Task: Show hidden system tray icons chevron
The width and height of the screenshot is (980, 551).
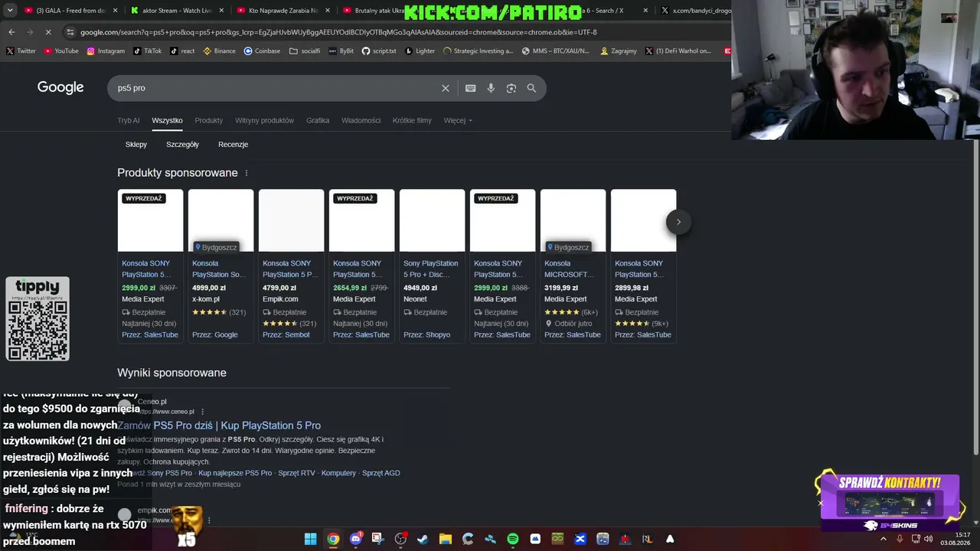Action: (x=884, y=539)
